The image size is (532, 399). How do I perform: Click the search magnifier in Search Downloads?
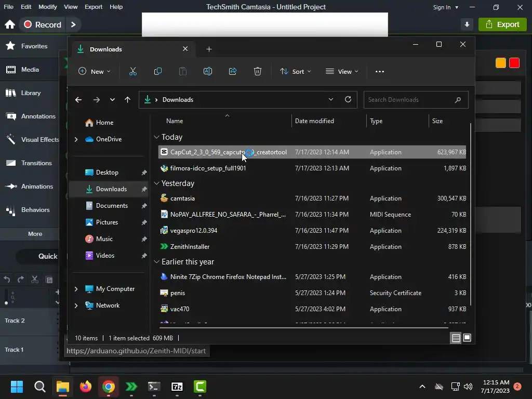tap(458, 100)
